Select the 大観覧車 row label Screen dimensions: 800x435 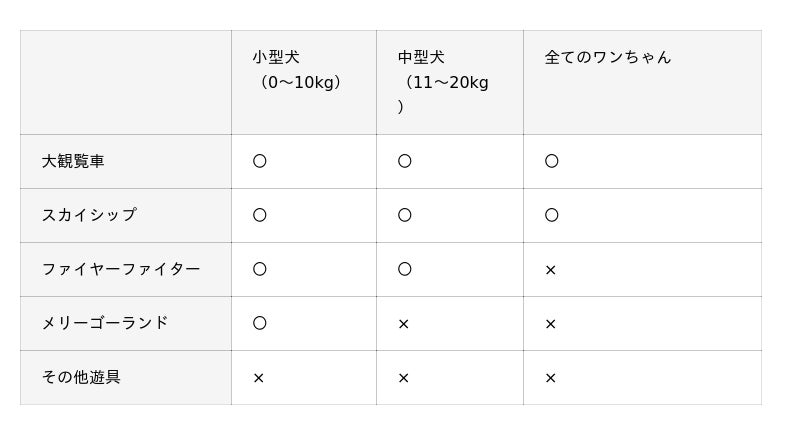pyautogui.click(x=73, y=161)
